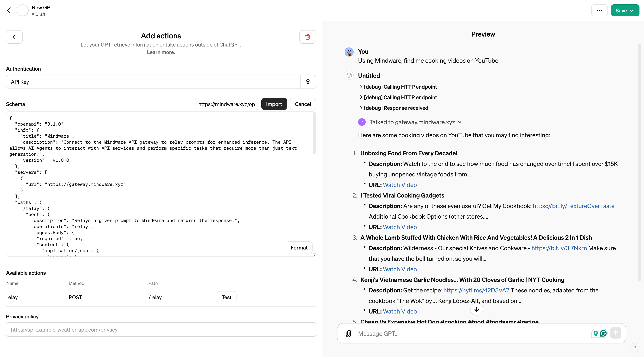Screen dimensions: 644x357
Task: Click the send message arrow button
Action: [616, 333]
